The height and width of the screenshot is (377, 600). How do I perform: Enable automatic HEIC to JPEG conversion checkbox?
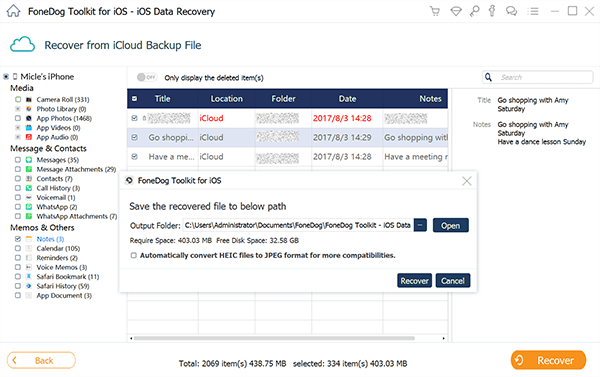[x=134, y=255]
